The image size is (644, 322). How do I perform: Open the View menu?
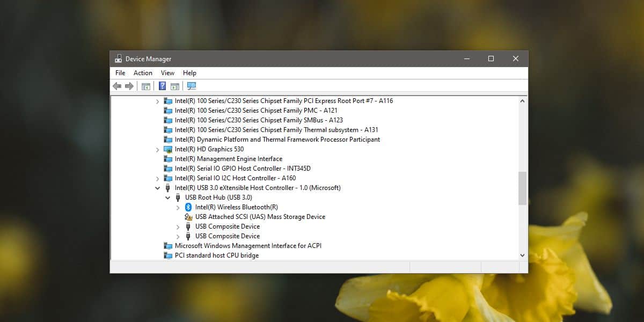[167, 73]
